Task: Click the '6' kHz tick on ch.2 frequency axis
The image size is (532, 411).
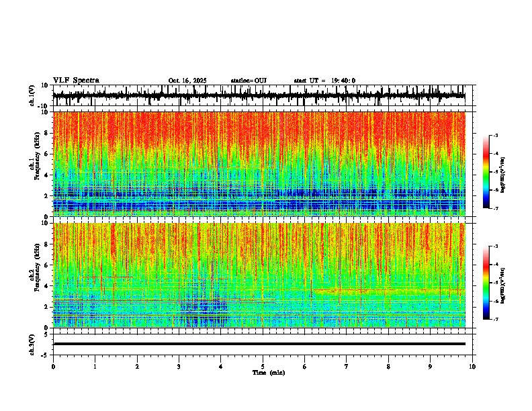Action: [x=46, y=265]
